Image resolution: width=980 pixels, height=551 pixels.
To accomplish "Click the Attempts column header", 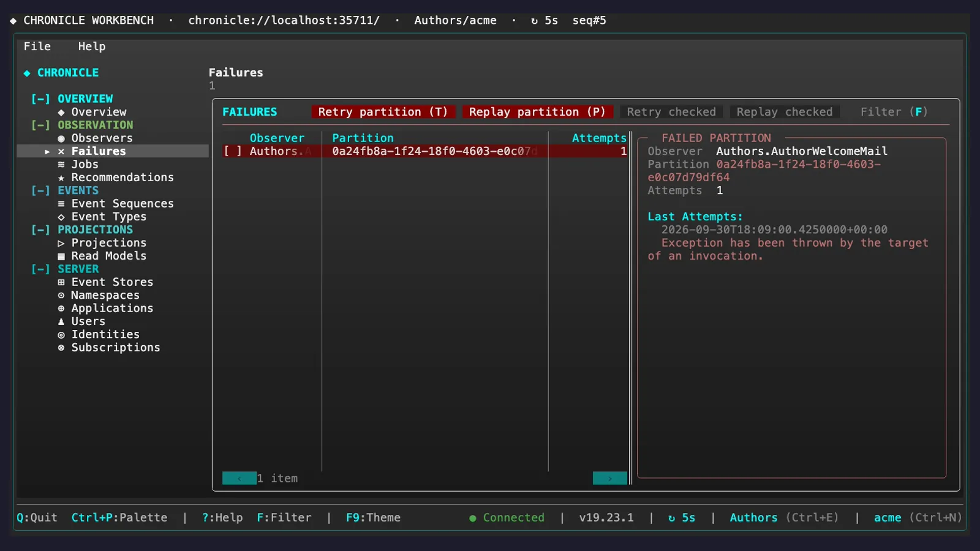I will tap(599, 138).
